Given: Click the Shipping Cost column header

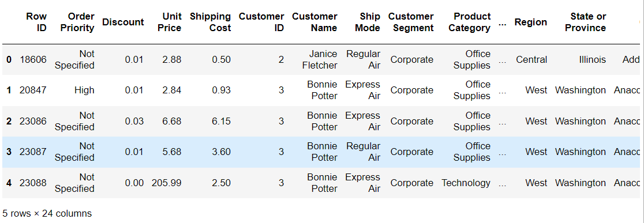Looking at the screenshot, I should pos(210,22).
